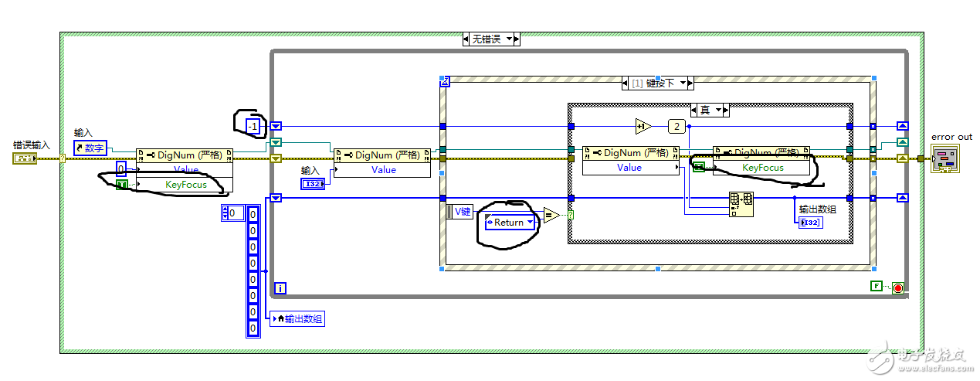Click the error out indicator terminal
The image size is (980, 381).
(x=946, y=158)
